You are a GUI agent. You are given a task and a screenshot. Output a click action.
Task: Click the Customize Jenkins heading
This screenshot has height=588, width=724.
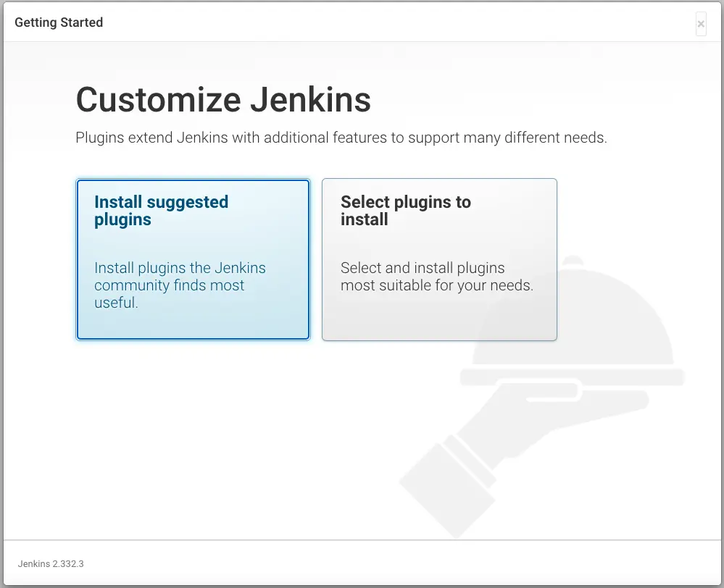pos(223,100)
